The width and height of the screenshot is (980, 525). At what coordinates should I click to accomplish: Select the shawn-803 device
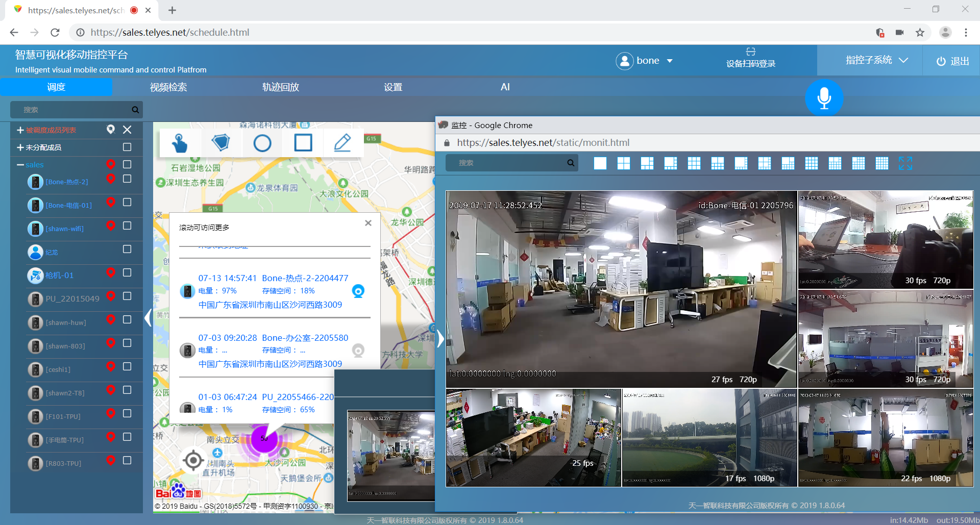pyautogui.click(x=65, y=346)
